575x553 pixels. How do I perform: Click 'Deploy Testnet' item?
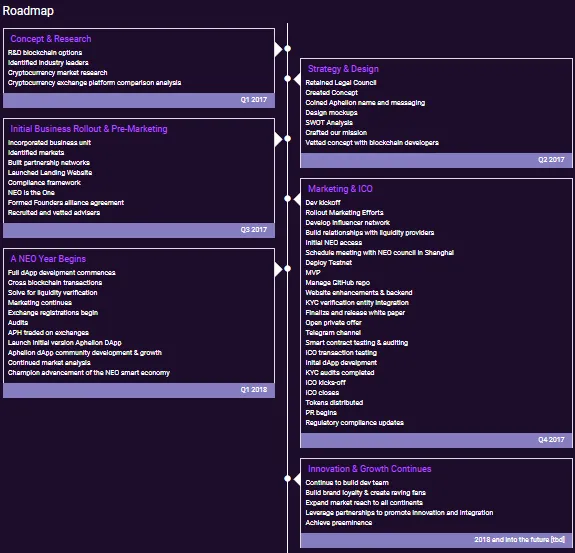pos(329,263)
